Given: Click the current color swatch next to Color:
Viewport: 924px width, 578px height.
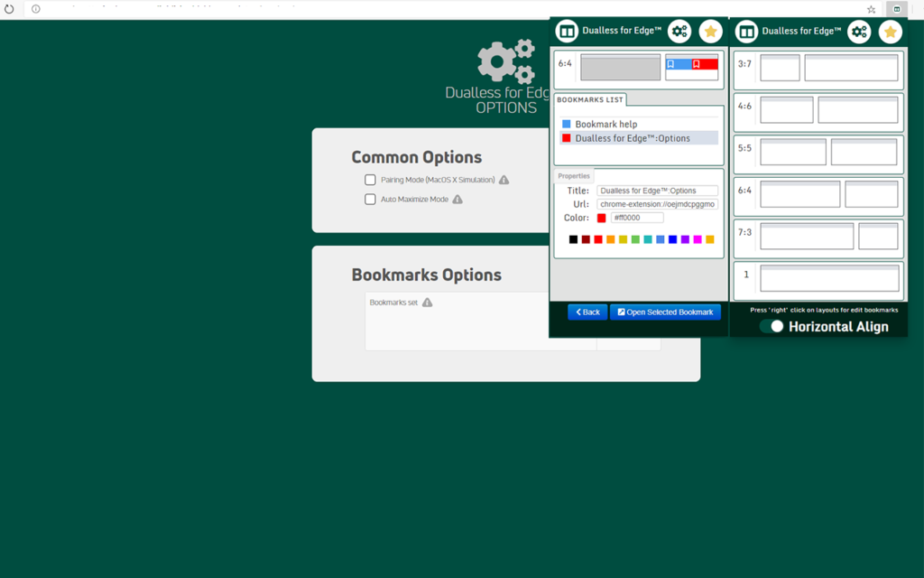Looking at the screenshot, I should click(601, 219).
